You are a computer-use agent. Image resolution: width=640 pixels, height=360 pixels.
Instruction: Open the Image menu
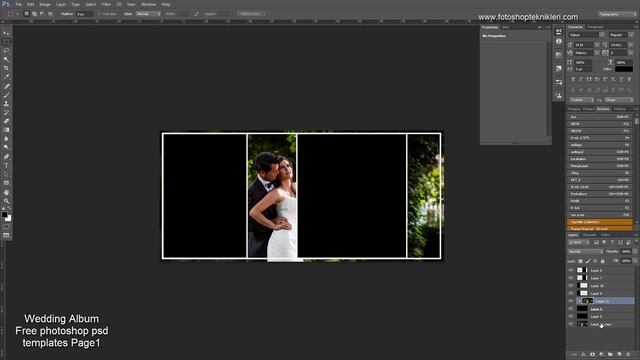44,4
